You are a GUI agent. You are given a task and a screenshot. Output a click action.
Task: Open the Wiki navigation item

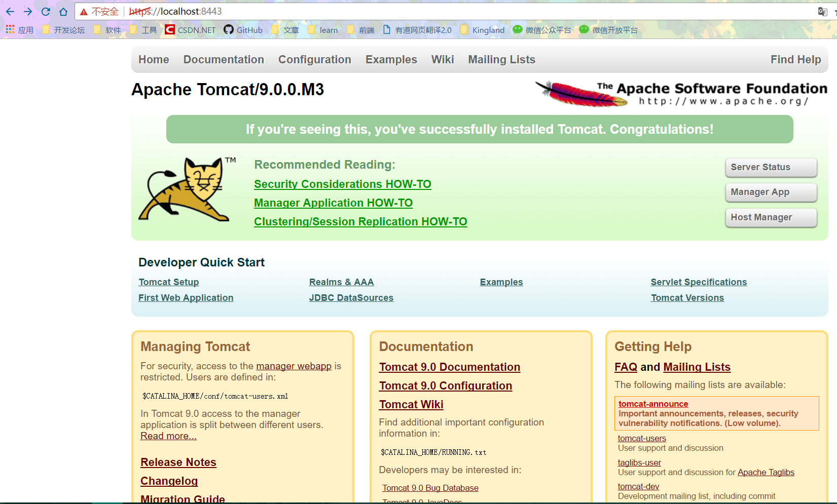click(443, 59)
